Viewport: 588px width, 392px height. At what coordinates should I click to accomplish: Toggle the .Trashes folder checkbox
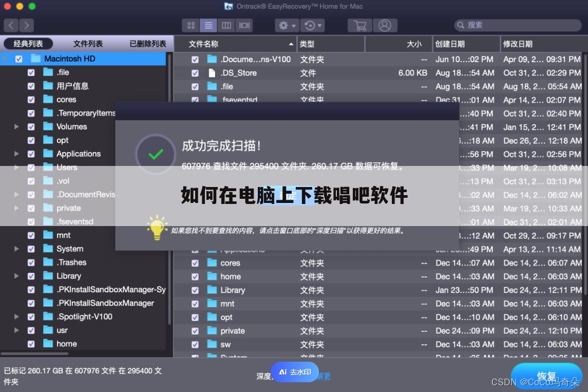(31, 263)
